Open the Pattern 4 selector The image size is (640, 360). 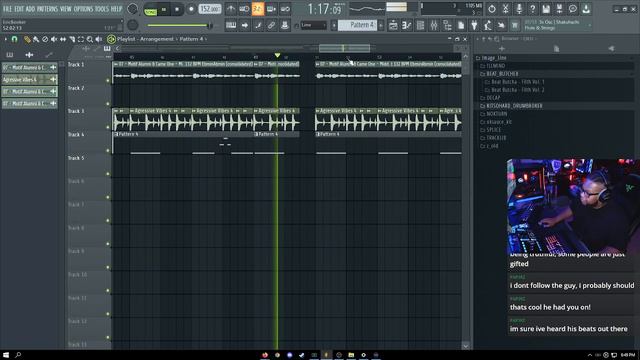pos(358,25)
